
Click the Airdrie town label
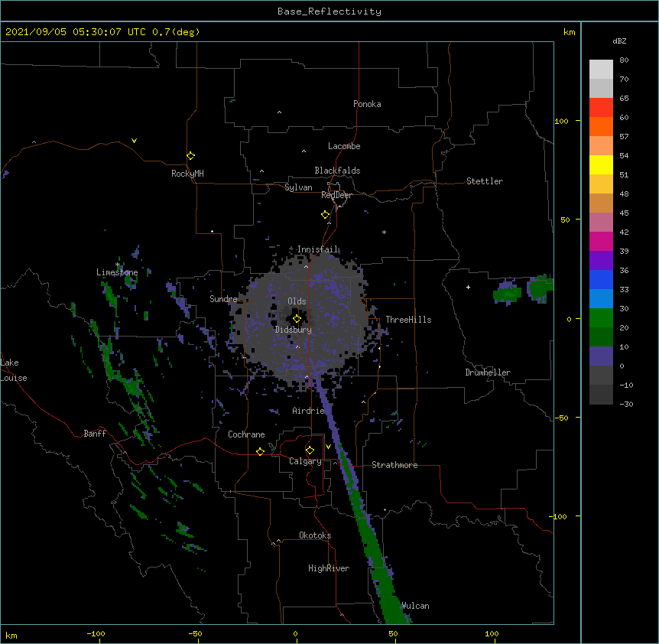[308, 411]
